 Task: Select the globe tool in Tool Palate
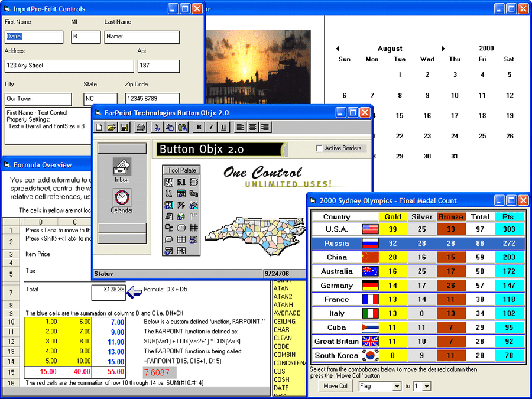pos(181,216)
